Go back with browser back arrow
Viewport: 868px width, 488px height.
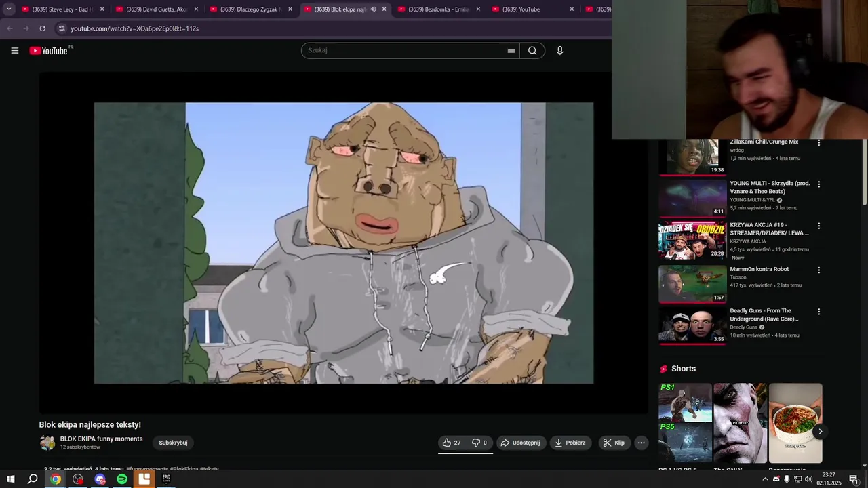9,28
